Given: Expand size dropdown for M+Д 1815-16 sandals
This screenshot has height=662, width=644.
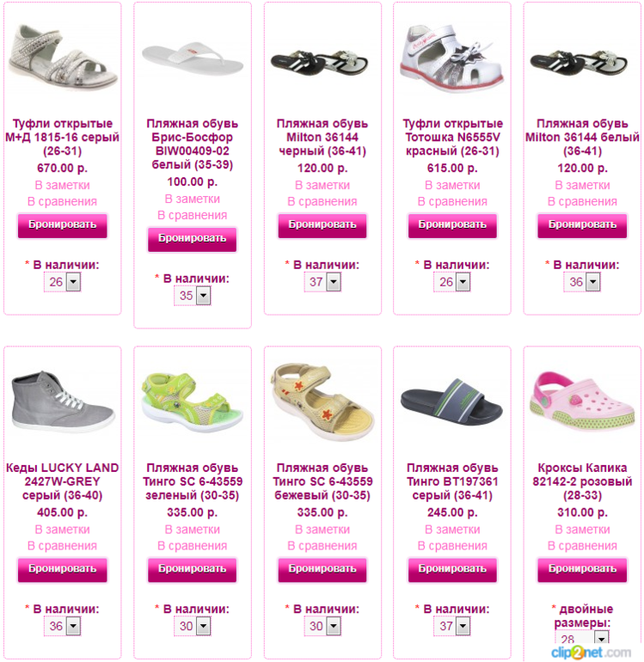Looking at the screenshot, I should [x=63, y=282].
